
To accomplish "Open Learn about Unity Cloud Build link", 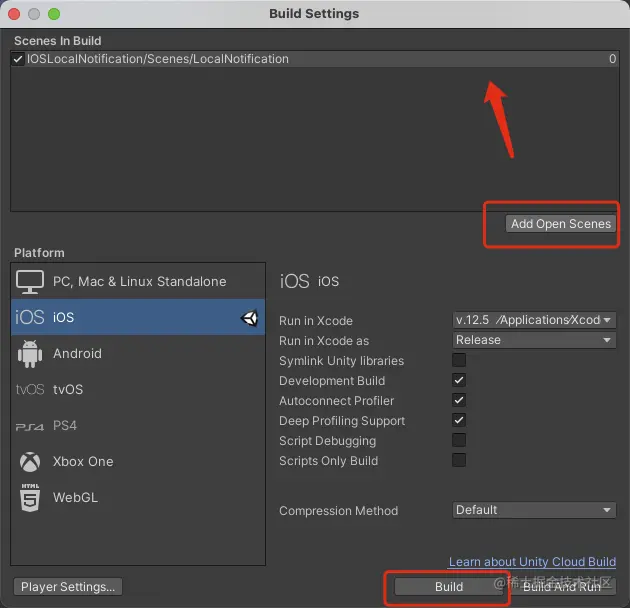I will point(532,562).
